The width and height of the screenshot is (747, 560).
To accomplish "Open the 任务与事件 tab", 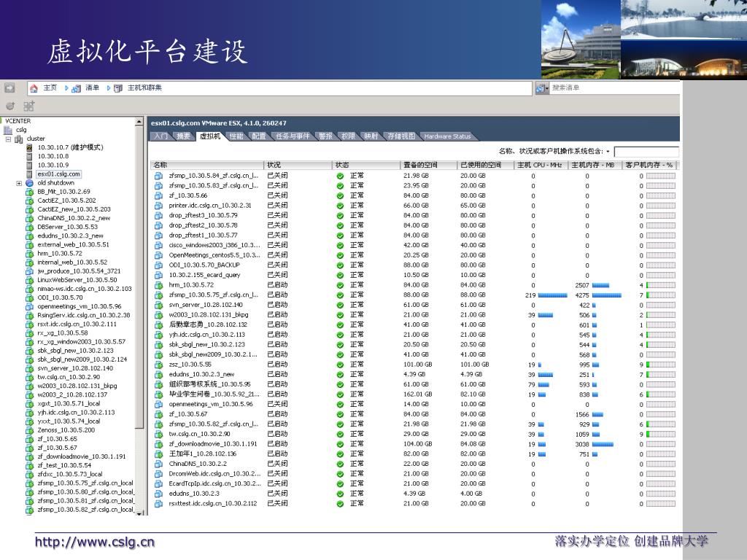I will 293,136.
